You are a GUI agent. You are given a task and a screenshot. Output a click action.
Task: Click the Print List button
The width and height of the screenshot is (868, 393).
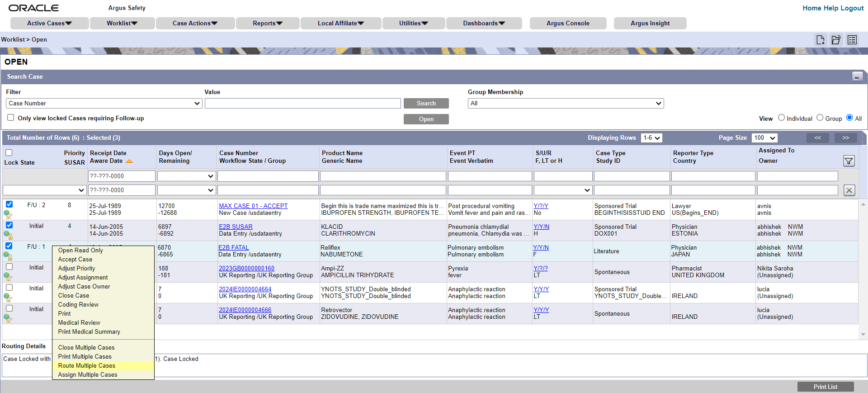click(x=826, y=387)
